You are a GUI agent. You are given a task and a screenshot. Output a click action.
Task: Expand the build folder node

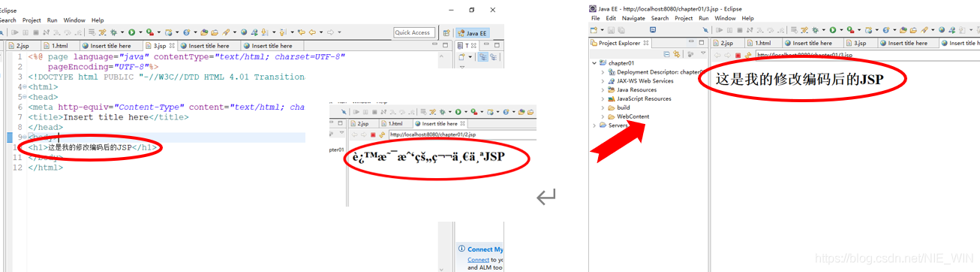coord(603,107)
